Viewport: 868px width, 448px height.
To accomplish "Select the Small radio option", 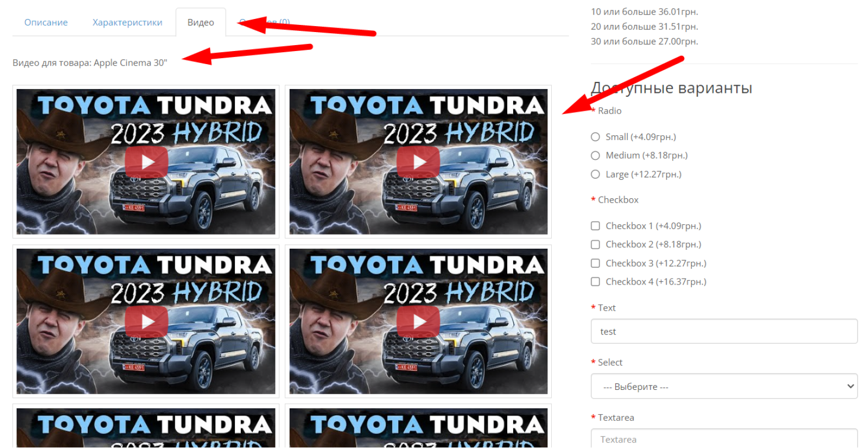I will coord(595,137).
